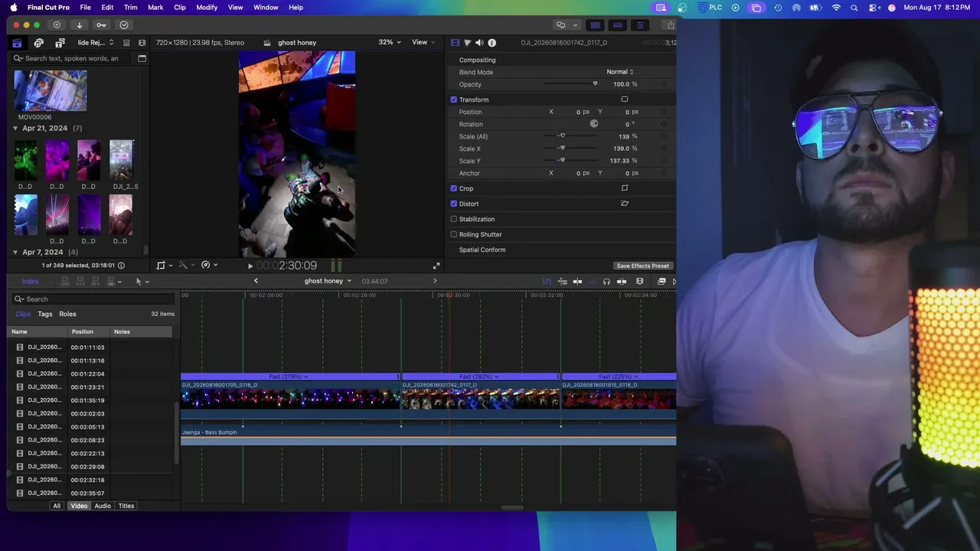
Task: Click the Save Effects Preset button
Action: (x=642, y=266)
